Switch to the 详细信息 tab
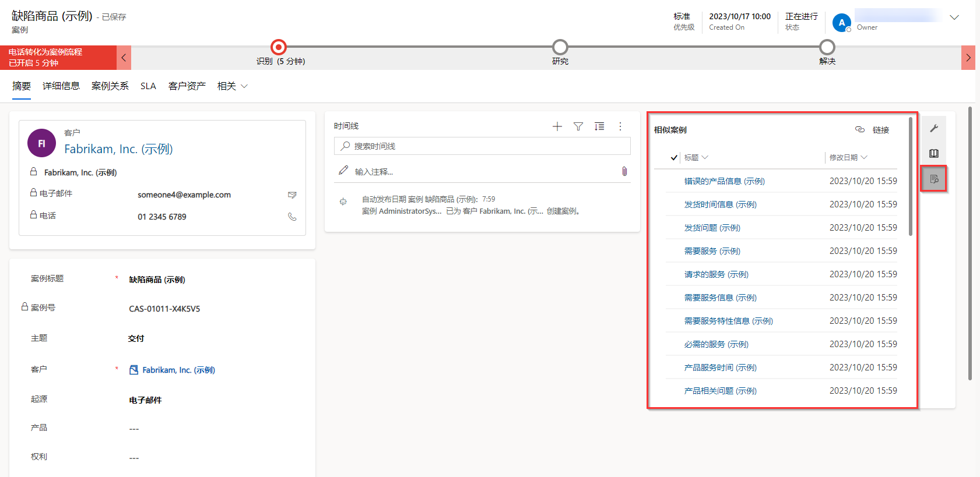 [61, 86]
